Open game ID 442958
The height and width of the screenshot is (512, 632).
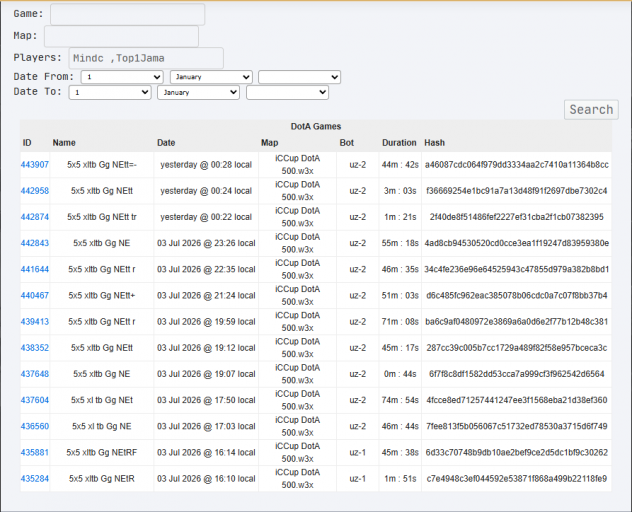click(35, 191)
